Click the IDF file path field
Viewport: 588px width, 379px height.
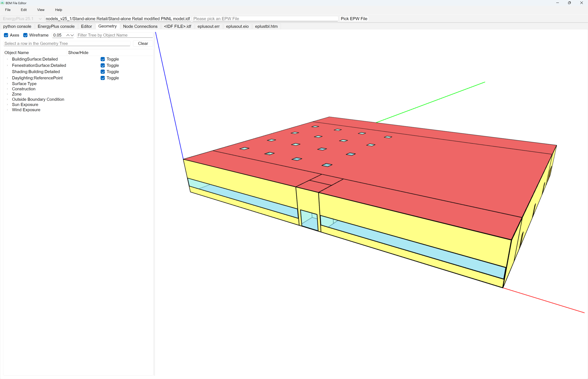(x=118, y=19)
